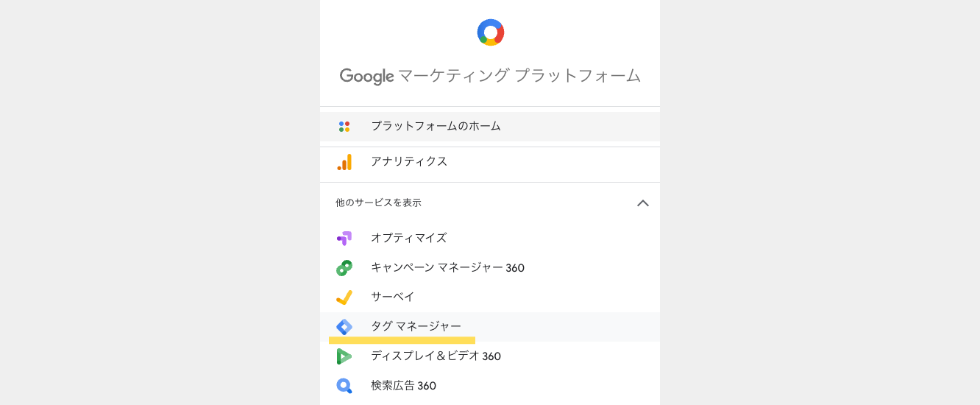980x405 pixels.
Task: Select ディスプレイ＆ビデオ 360 from the list
Action: point(490,356)
